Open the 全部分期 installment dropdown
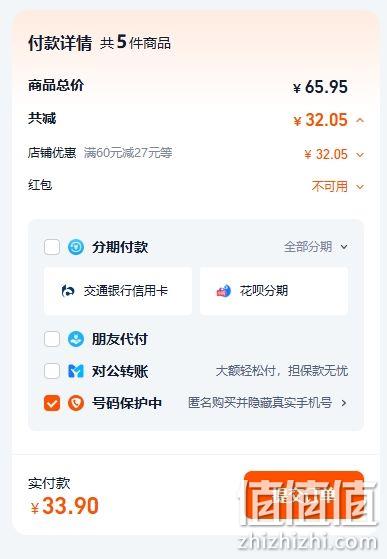This screenshot has width=387, height=559. click(x=316, y=247)
